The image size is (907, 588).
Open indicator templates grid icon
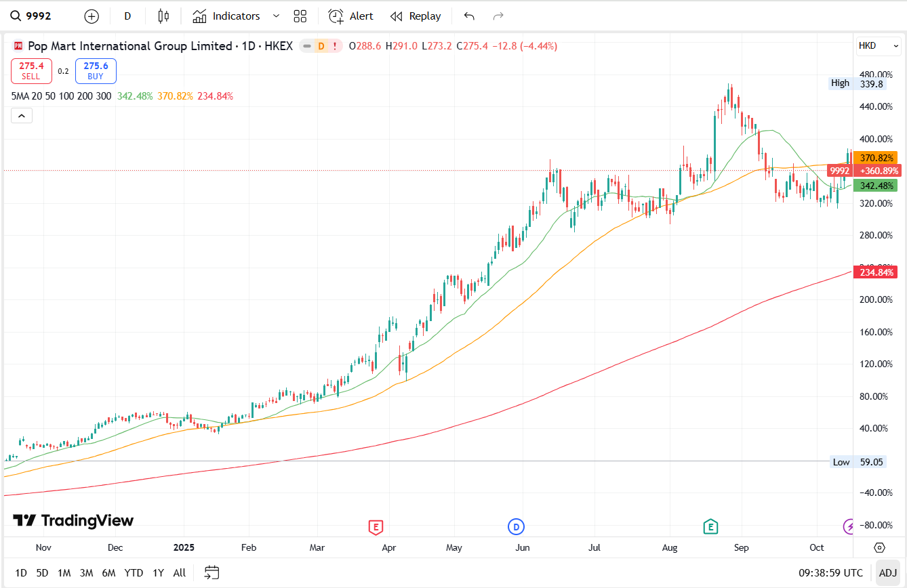(300, 16)
